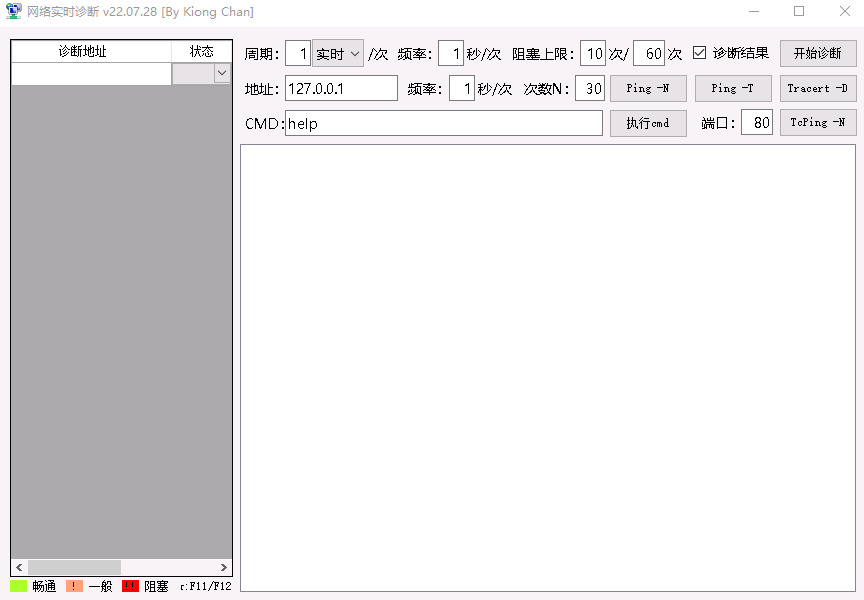Click the Tracert -D button
864x600 pixels.
tap(818, 88)
